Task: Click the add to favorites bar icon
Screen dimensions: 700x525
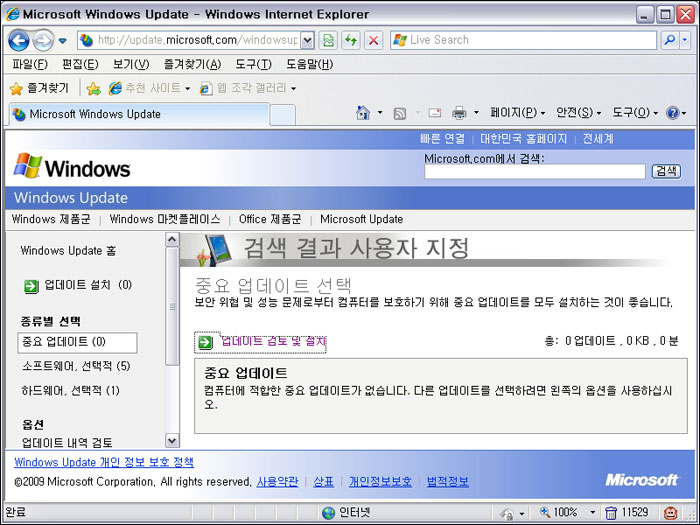Action: (93, 88)
